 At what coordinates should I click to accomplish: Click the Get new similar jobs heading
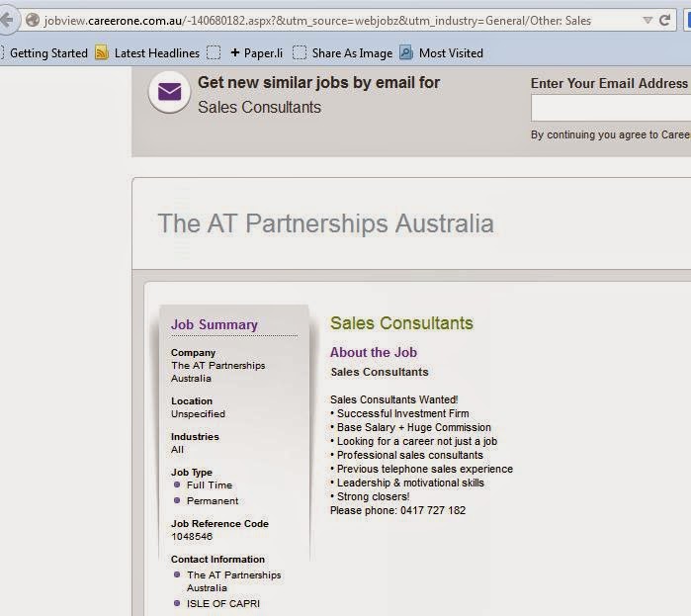pos(318,82)
